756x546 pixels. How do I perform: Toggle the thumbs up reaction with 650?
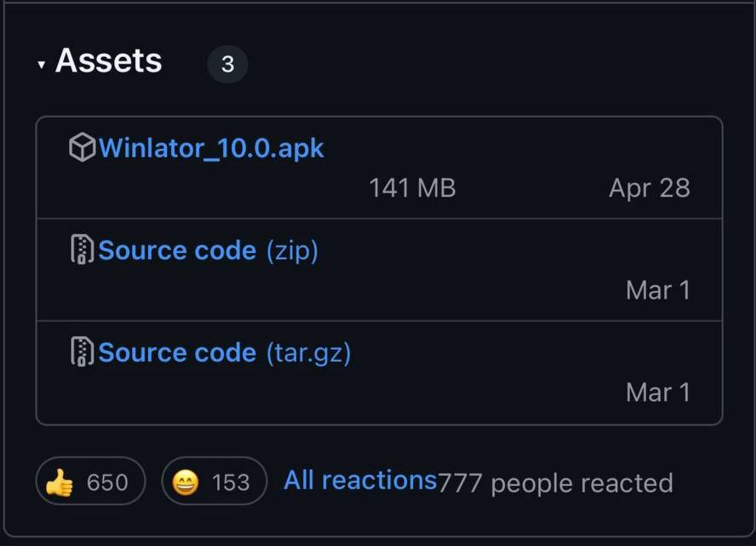pyautogui.click(x=90, y=481)
